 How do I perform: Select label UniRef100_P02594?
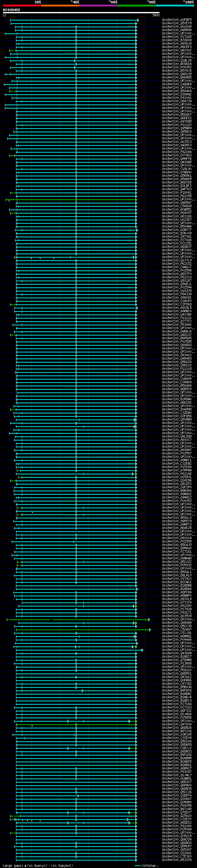[x=177, y=288]
